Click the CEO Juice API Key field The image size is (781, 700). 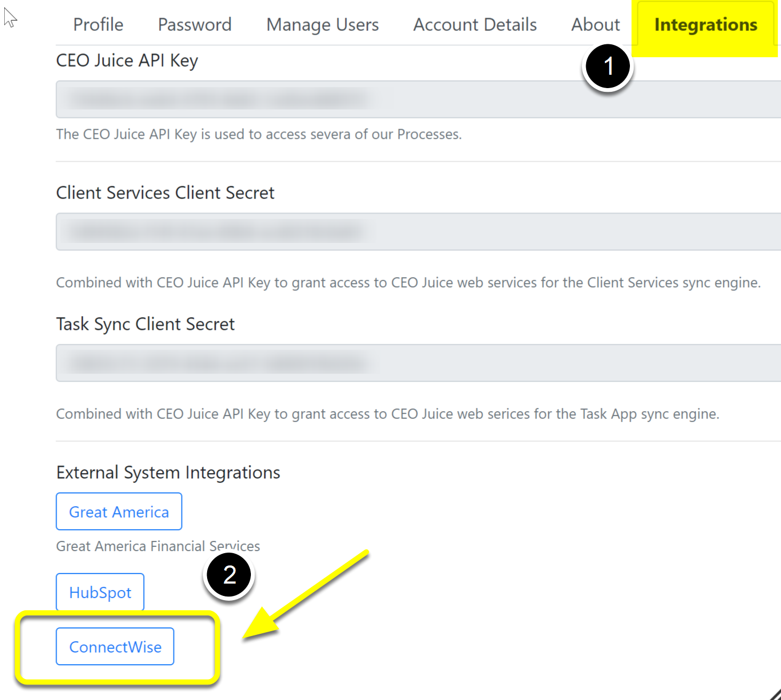tap(419, 99)
